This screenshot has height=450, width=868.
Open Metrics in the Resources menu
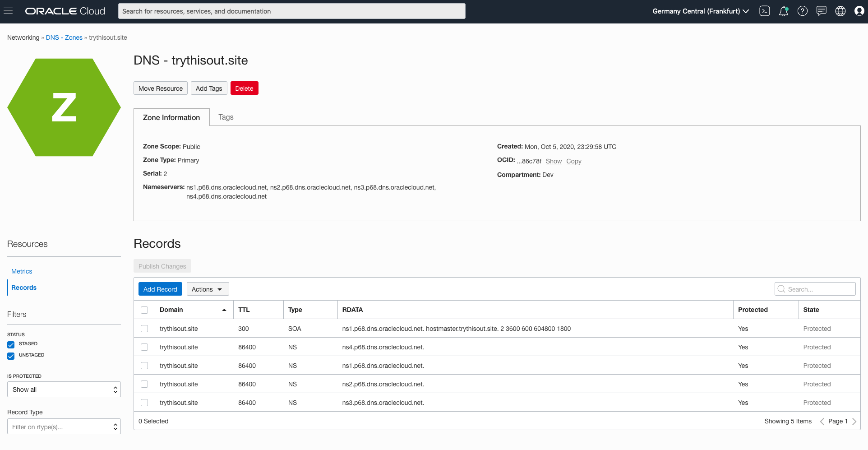click(x=22, y=271)
